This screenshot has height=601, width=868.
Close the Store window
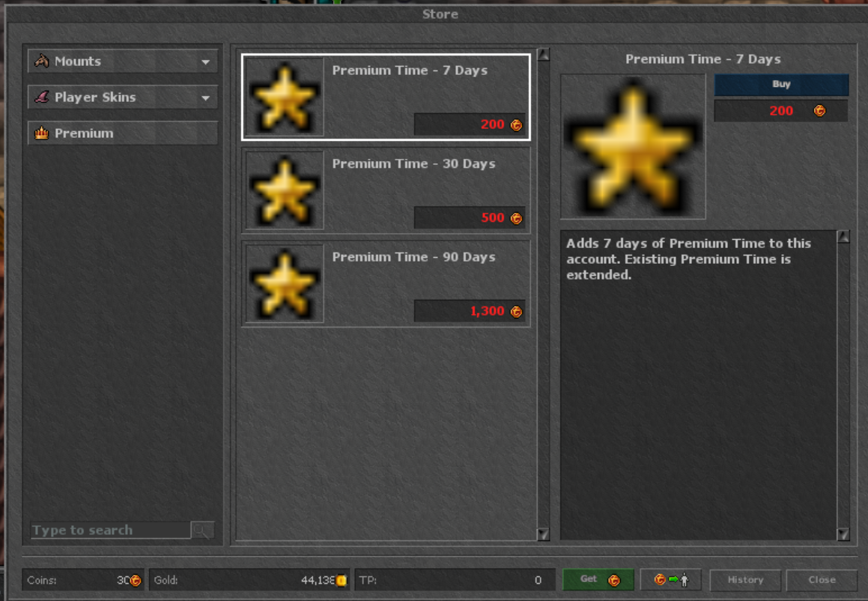(x=822, y=579)
